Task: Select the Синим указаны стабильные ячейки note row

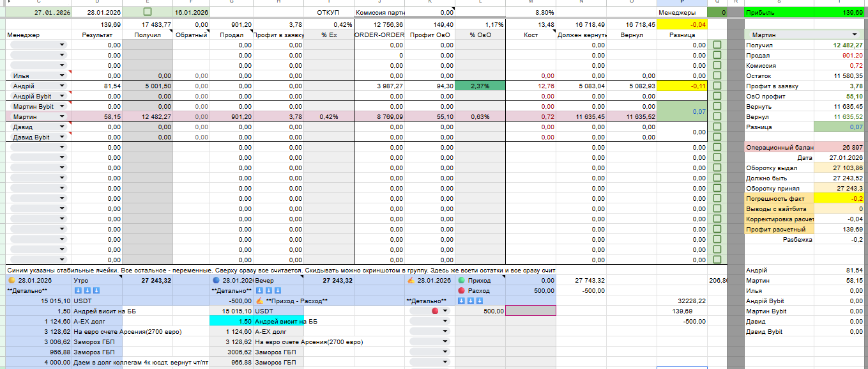Action: point(281,270)
